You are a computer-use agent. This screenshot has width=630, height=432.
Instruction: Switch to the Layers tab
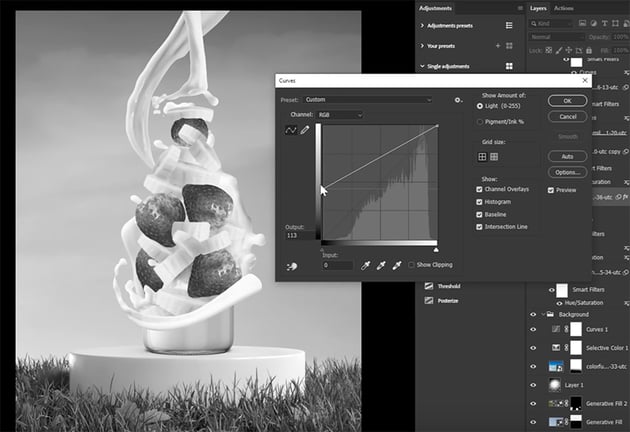pyautogui.click(x=538, y=8)
